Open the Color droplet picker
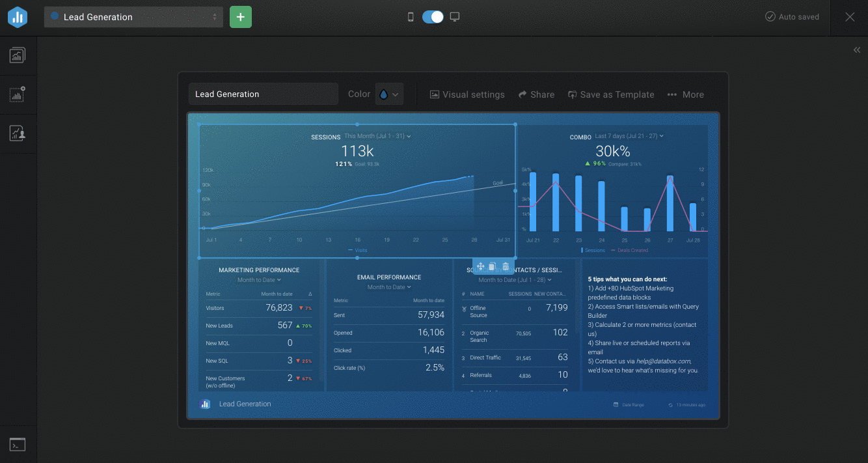868x463 pixels. click(x=389, y=94)
